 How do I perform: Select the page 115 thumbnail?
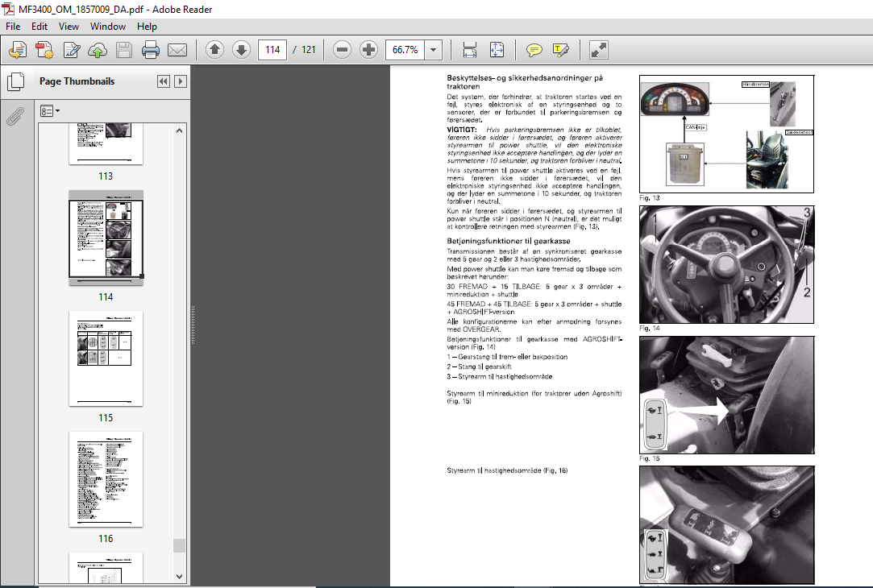coord(106,358)
